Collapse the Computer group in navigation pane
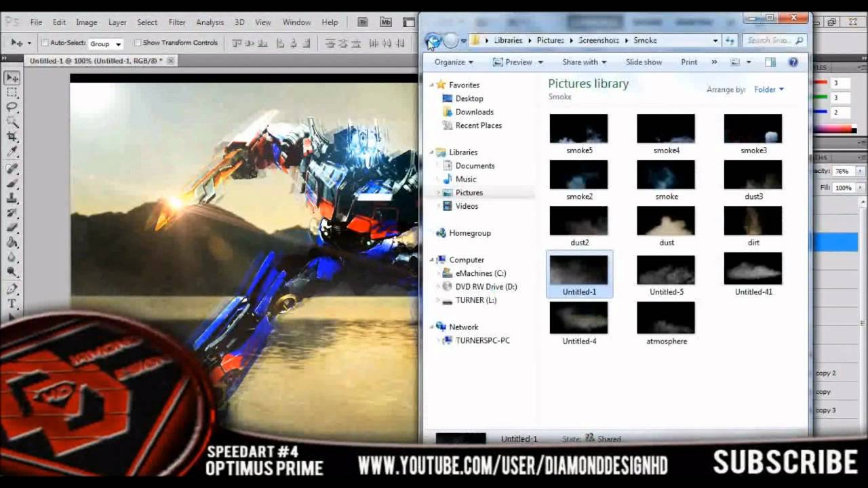This screenshot has width=868, height=488. point(431,260)
